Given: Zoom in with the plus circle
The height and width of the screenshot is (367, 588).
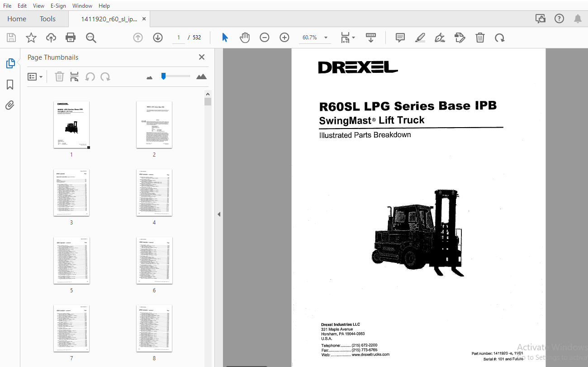Looking at the screenshot, I should click(285, 38).
